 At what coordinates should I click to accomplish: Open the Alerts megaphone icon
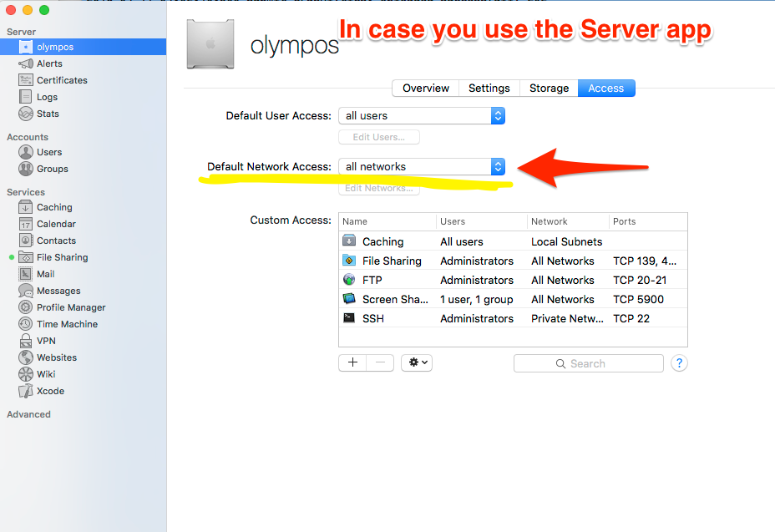[x=26, y=63]
